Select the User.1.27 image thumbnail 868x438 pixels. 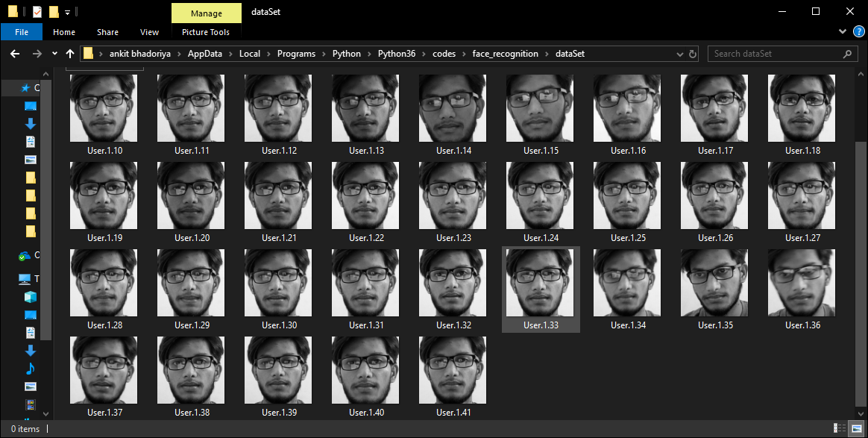(x=802, y=195)
